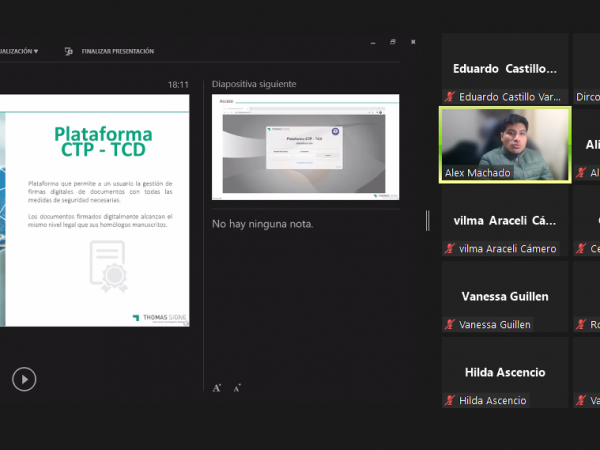The height and width of the screenshot is (450, 600).
Task: Click the muted mic on partially visible 'Va' tile
Action: (581, 400)
